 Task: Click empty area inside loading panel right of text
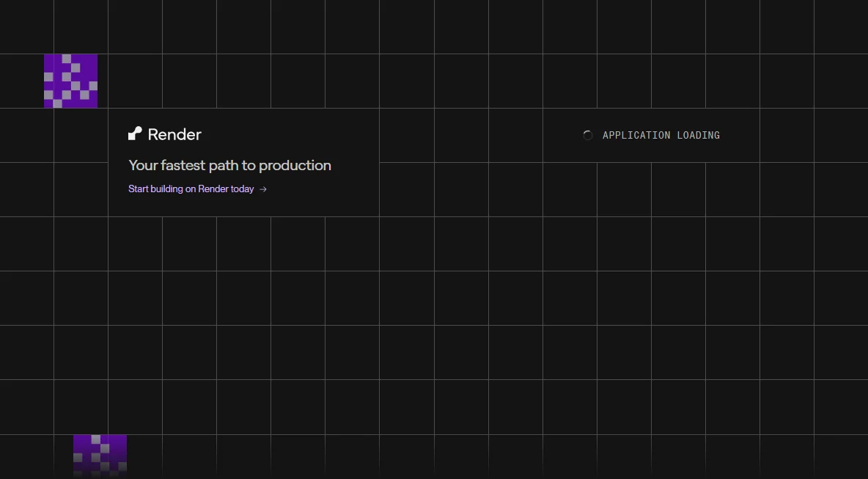[x=740, y=135]
